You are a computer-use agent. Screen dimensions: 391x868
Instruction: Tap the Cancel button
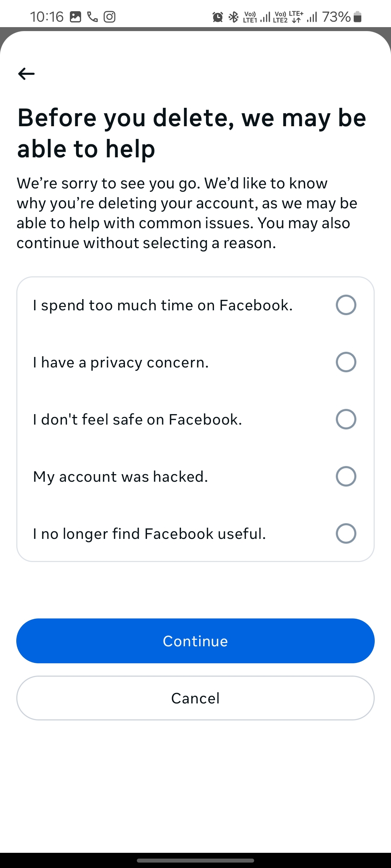195,698
